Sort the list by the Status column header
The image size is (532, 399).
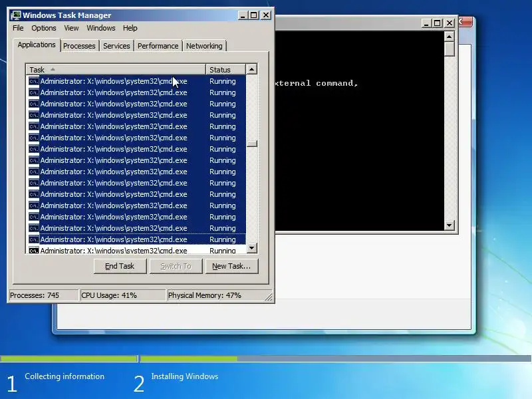225,70
